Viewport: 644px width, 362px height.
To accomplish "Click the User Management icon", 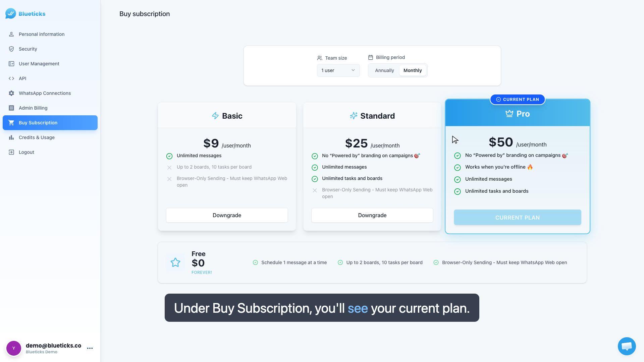I will click(11, 64).
